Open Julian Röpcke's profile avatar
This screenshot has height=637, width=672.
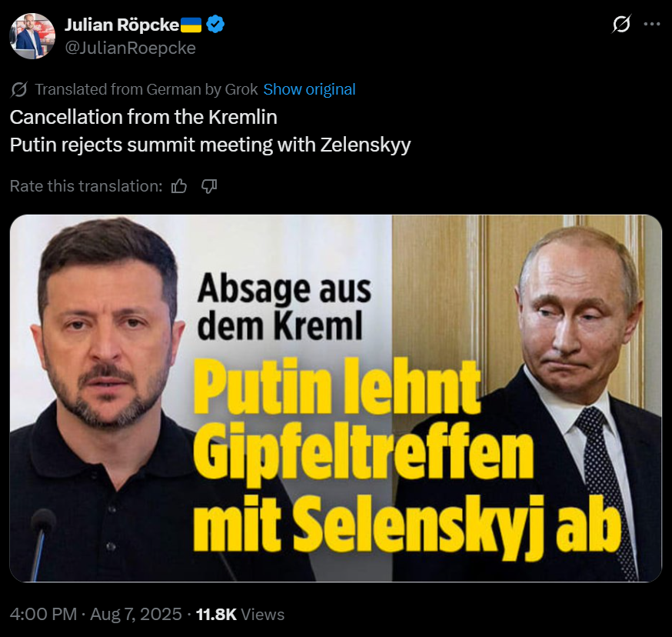click(32, 36)
